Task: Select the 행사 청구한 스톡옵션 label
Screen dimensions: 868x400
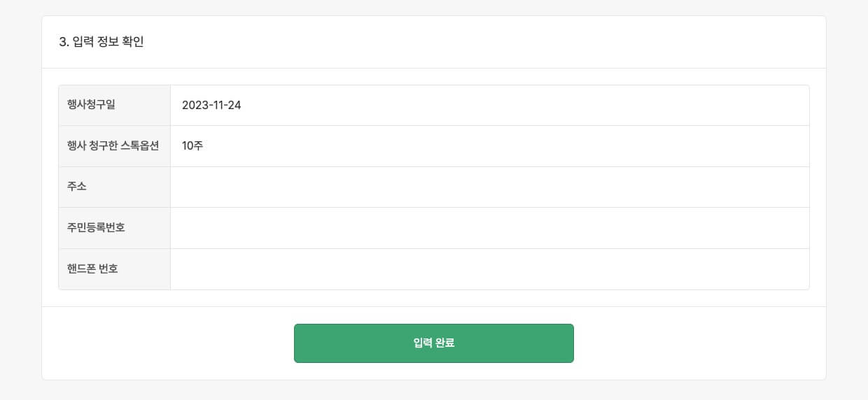Action: click(x=113, y=145)
